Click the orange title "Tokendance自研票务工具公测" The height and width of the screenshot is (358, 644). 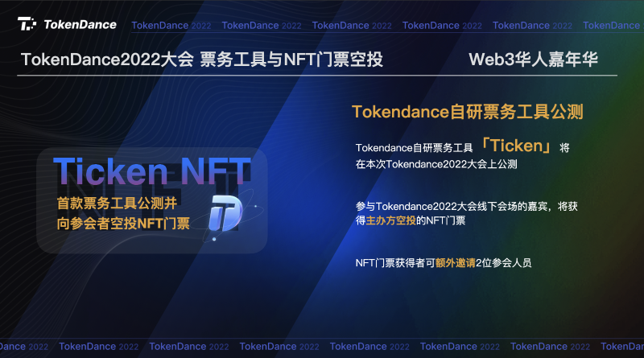pos(468,112)
